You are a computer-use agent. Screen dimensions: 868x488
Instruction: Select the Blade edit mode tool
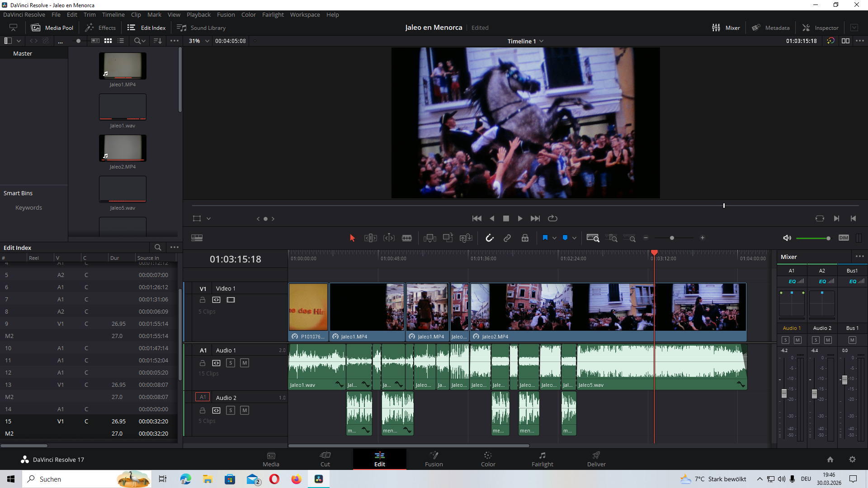[406, 238]
